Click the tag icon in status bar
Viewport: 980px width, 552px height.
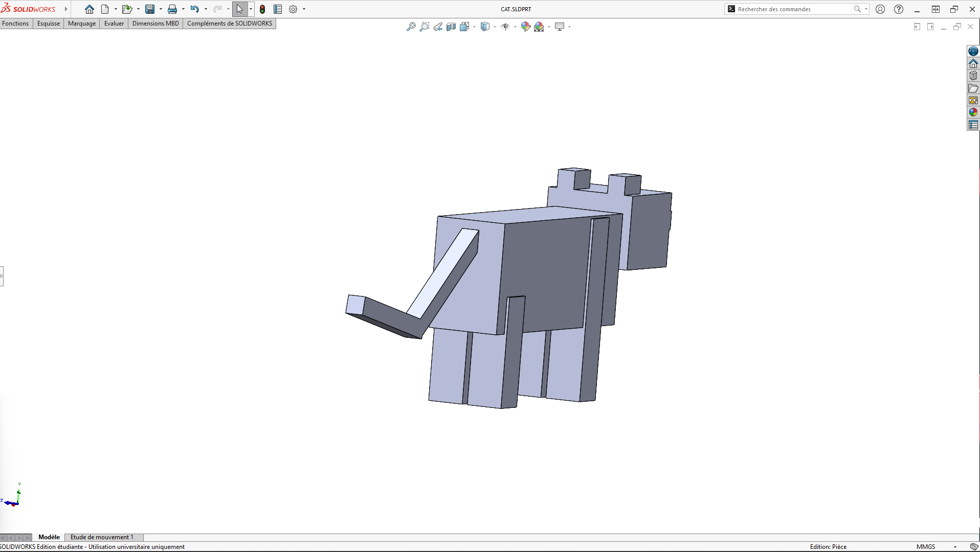pyautogui.click(x=974, y=547)
